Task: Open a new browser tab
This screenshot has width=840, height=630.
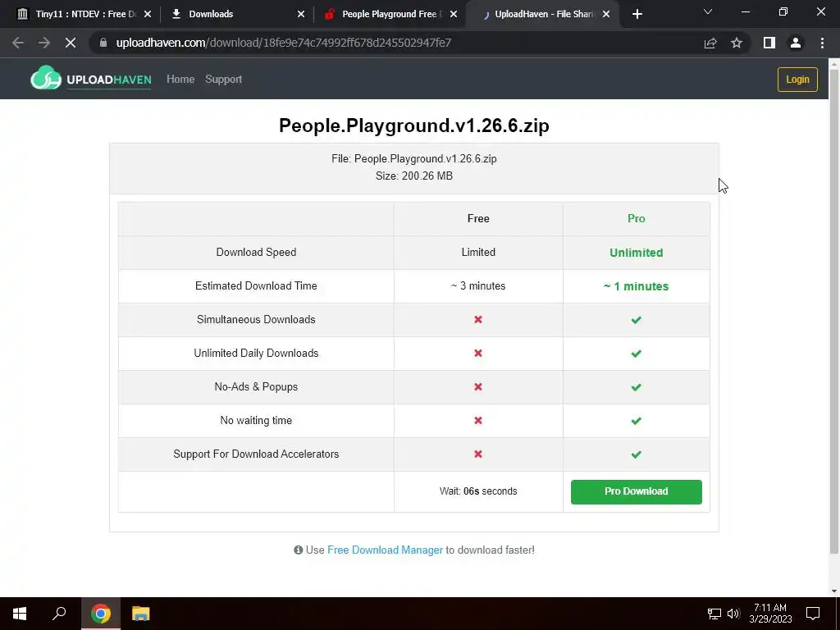Action: pyautogui.click(x=637, y=15)
